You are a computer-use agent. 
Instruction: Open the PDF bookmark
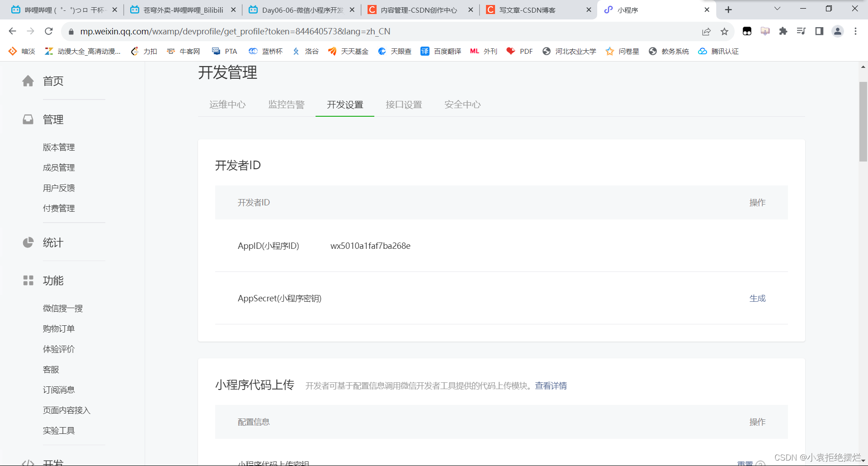coord(519,51)
